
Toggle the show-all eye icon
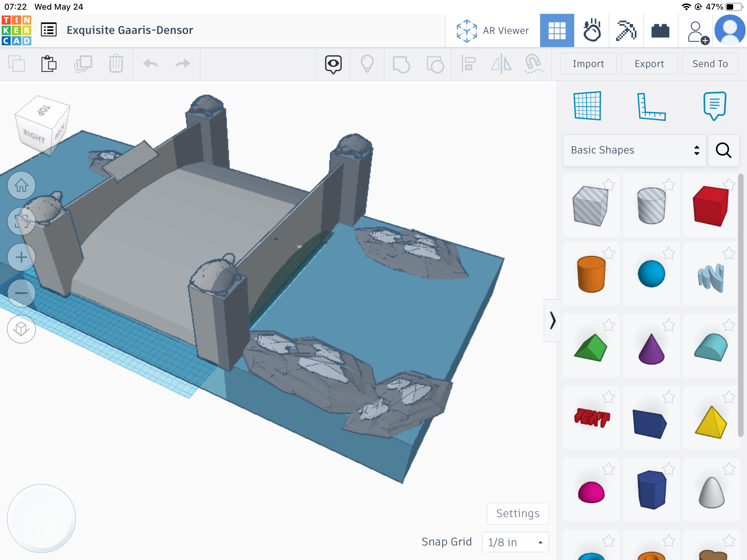333,64
